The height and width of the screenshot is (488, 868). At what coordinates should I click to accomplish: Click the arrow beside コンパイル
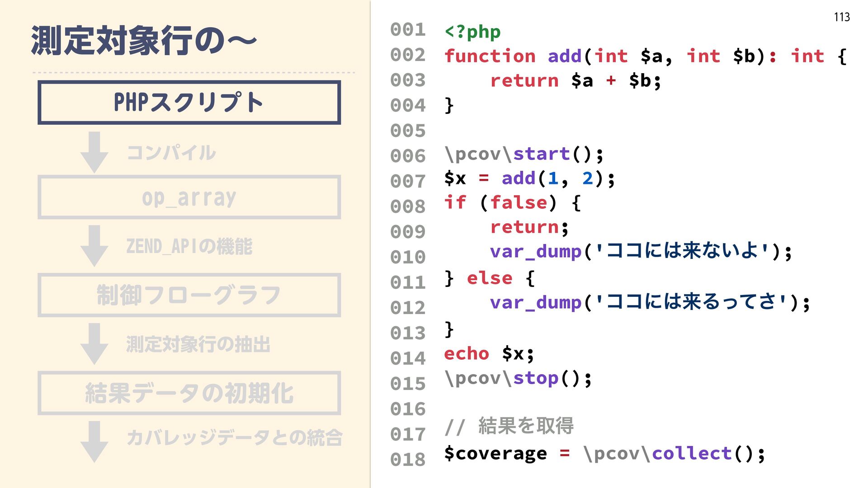tap(94, 152)
